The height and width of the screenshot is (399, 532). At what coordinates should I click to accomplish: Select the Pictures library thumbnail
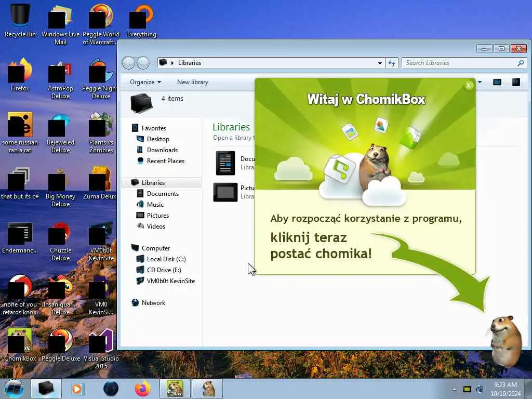225,192
